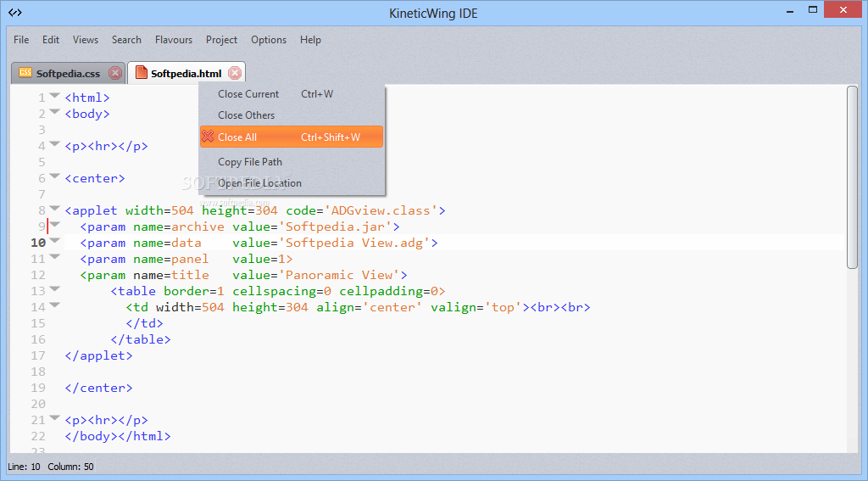Click 'Panoramic View' value on line 12
868x481 pixels.
339,275
